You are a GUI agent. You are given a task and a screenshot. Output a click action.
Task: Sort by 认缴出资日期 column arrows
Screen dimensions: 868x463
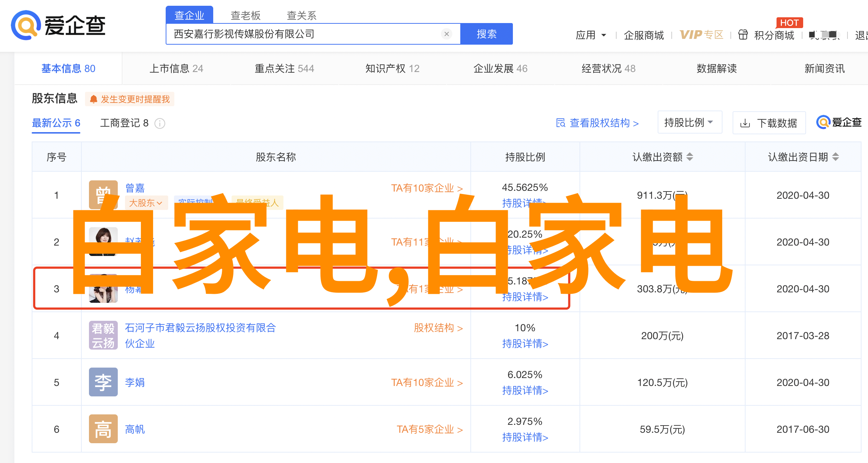[x=836, y=157]
